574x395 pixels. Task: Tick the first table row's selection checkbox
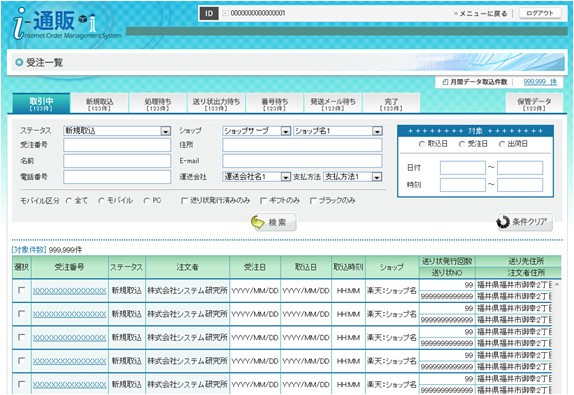[22, 290]
